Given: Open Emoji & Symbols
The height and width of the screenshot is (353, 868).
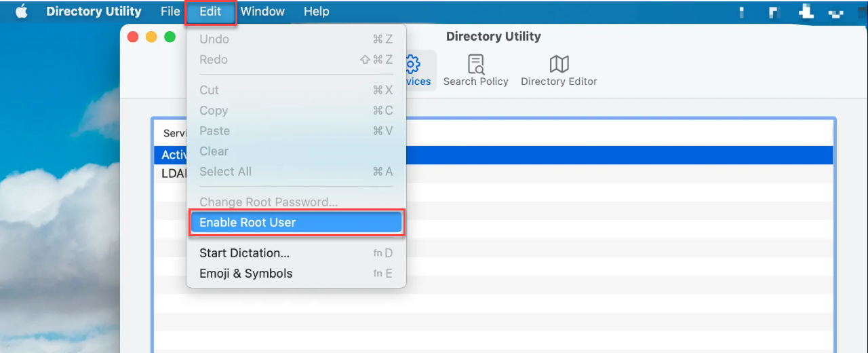Looking at the screenshot, I should click(296, 274).
